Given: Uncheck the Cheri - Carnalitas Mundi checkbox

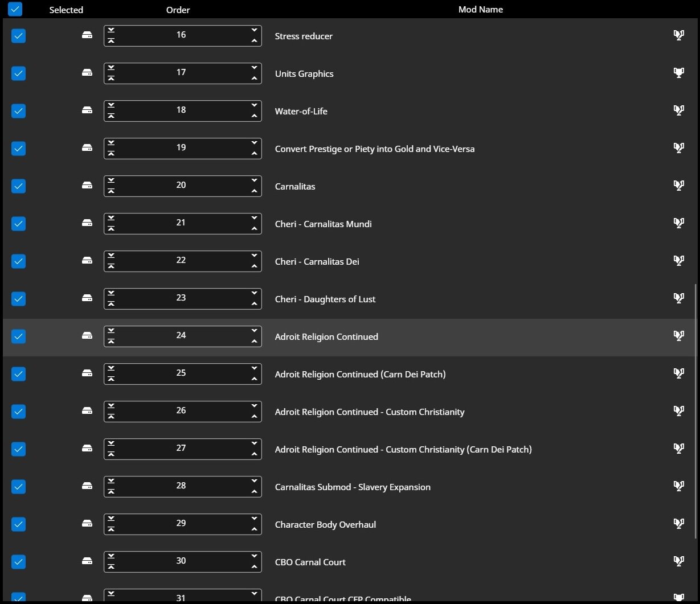Looking at the screenshot, I should [18, 223].
